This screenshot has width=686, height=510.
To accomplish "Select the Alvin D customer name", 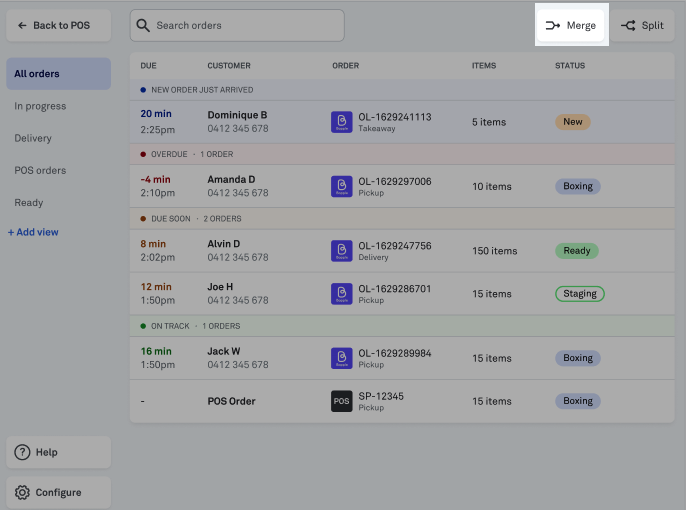I will click(224, 244).
